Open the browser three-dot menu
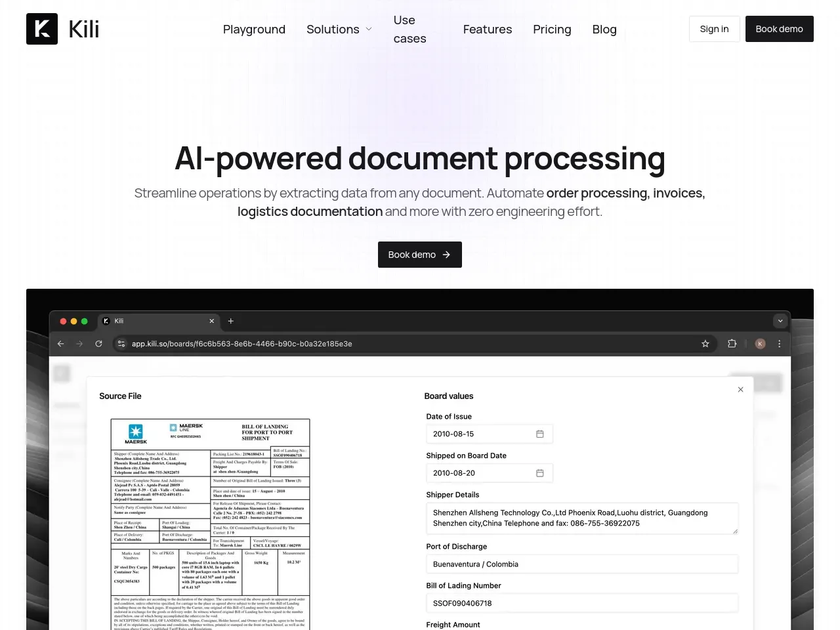Viewport: 840px width, 630px height. pos(779,344)
